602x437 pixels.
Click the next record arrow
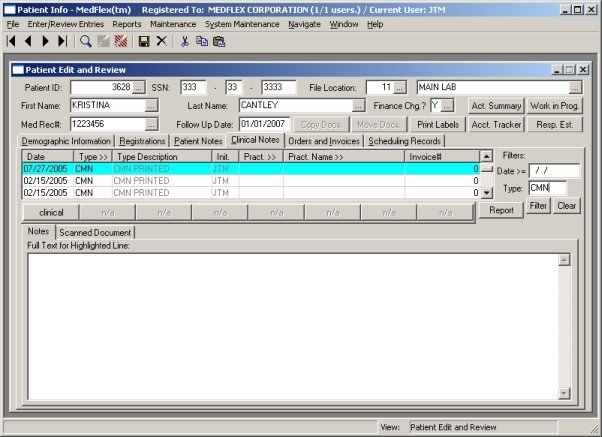pos(46,42)
